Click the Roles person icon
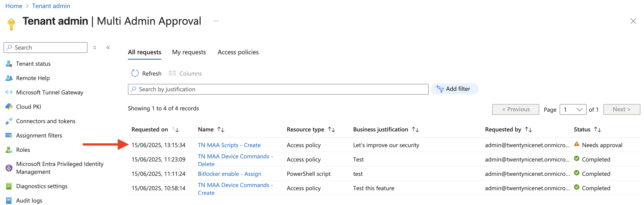The width and height of the screenshot is (644, 205). click(x=9, y=150)
